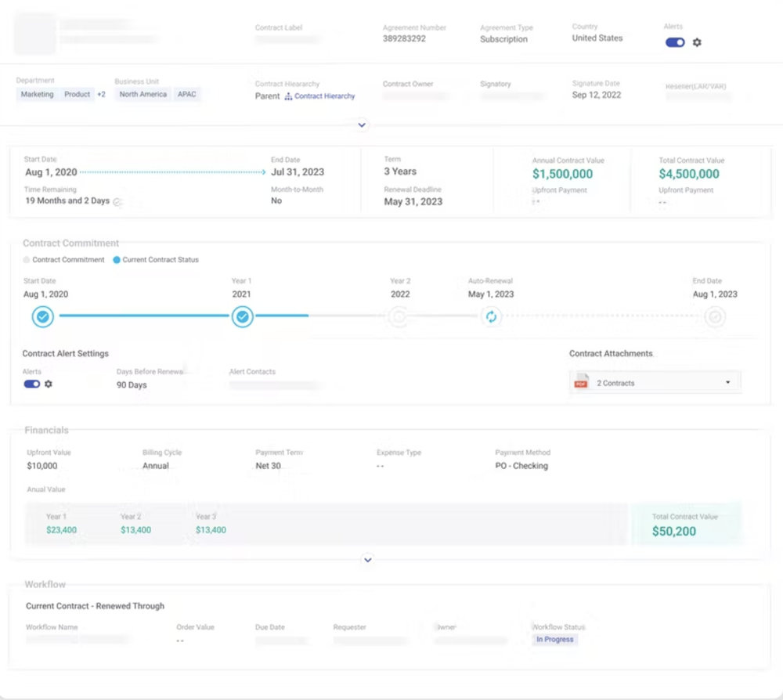Select the Start Date checkmark milestone icon

(x=42, y=317)
